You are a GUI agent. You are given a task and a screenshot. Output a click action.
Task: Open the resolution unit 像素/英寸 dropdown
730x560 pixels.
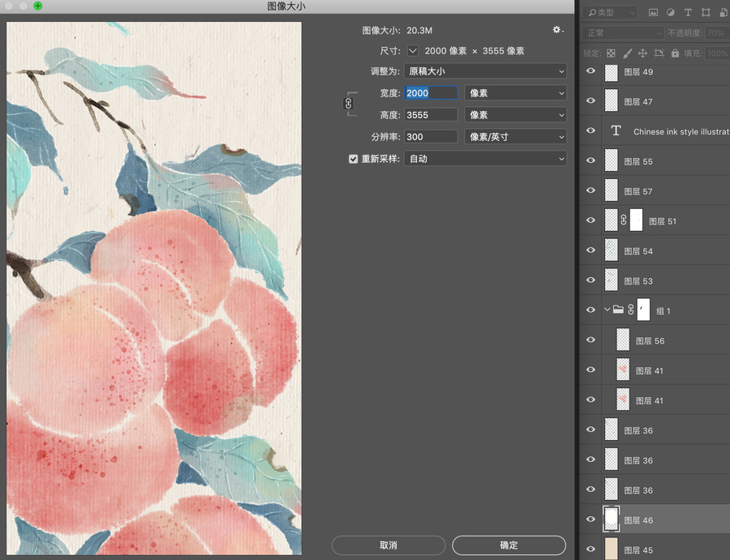[515, 137]
